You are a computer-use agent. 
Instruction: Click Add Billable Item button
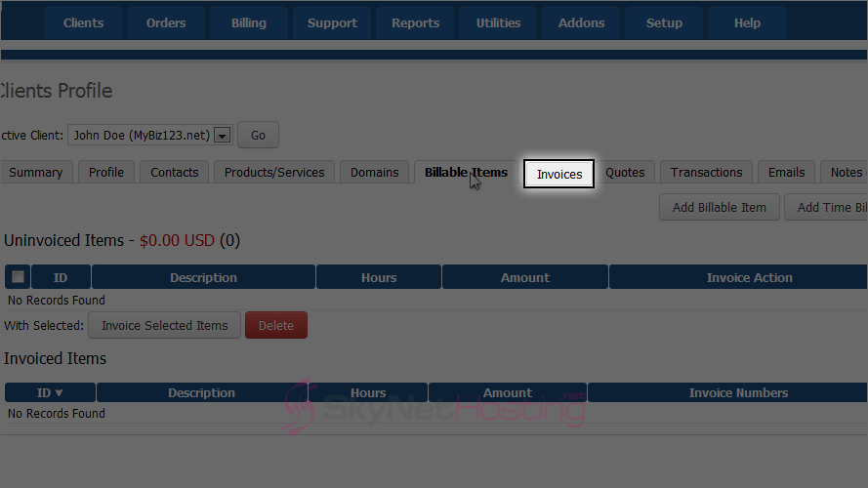pos(719,208)
